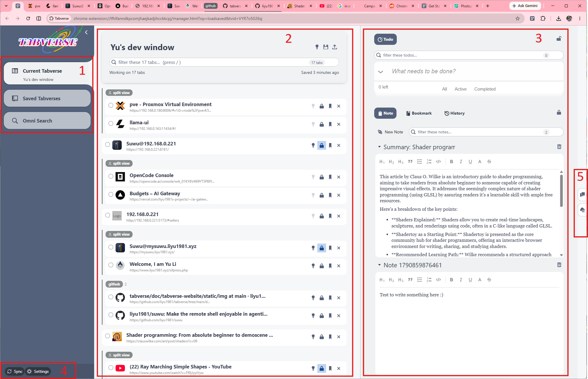This screenshot has width=588, height=379.
Task: Click the upload/export icon in Yu's dev window header
Action: [x=335, y=47]
